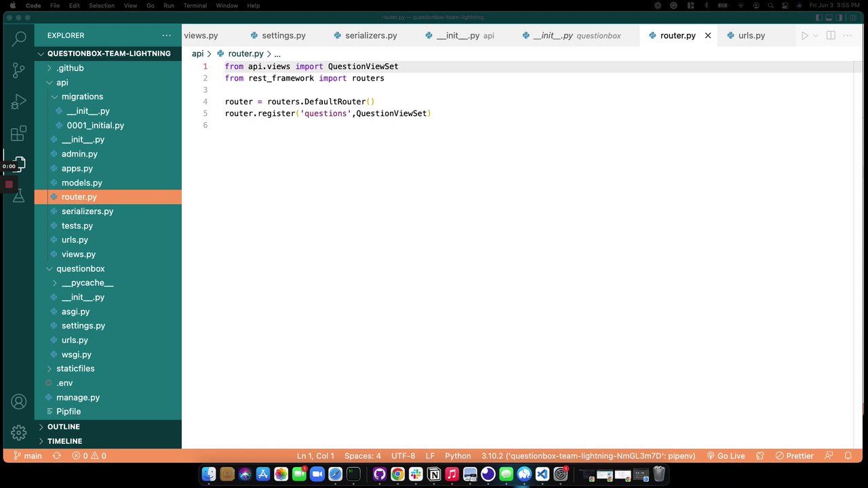Image resolution: width=868 pixels, height=488 pixels.
Task: Expand the staticfiles folder
Action: 108,369
